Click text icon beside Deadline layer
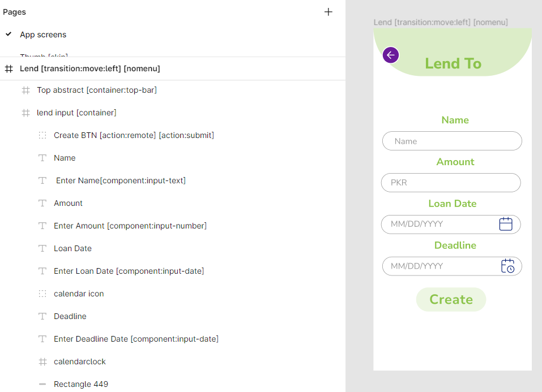Image resolution: width=542 pixels, height=392 pixels. (42, 316)
